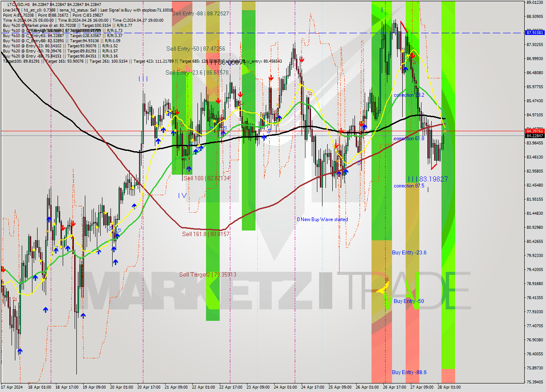The height and width of the screenshot is (392, 546).
Task: Click the 'Sell 100 | 82.82134' label
Action: point(206,178)
